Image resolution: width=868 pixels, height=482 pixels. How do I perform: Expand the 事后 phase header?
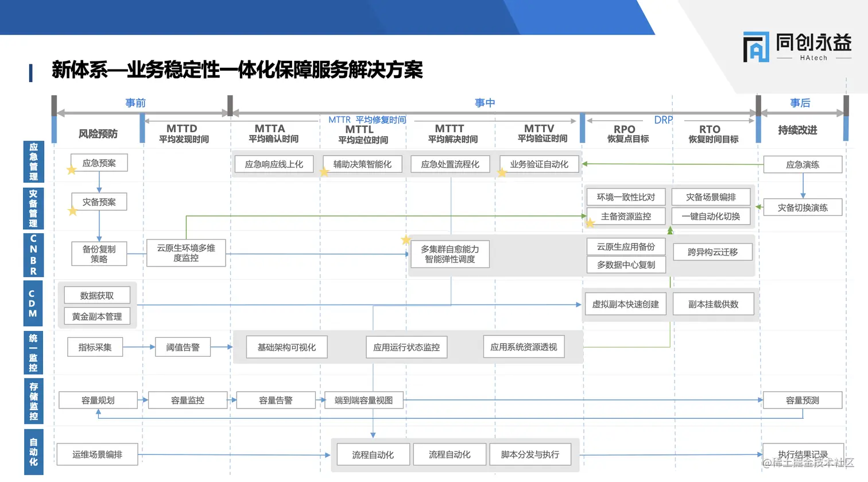coord(800,102)
